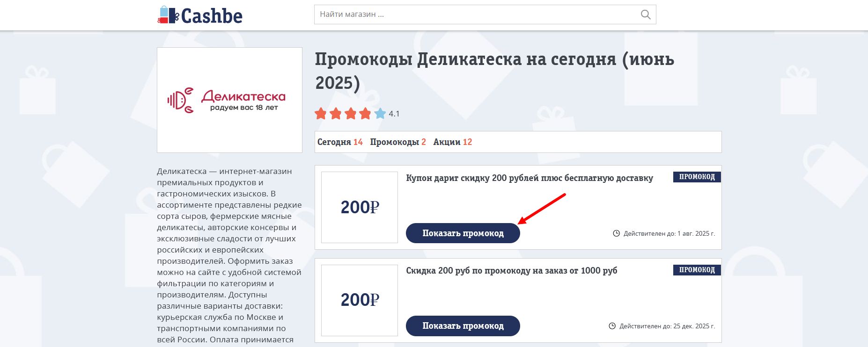The width and height of the screenshot is (868, 347).
Task: Click the ПРОМОКОД badge on first coupon
Action: tap(697, 177)
